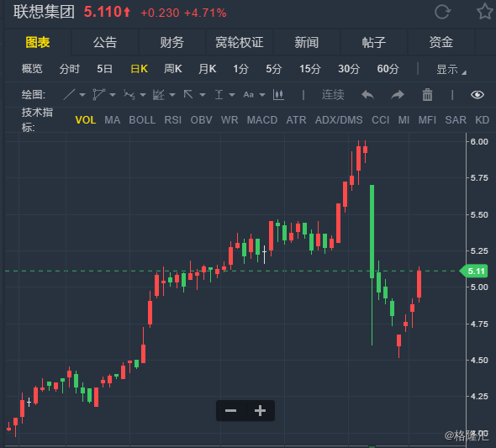Open the 公告 announcements tab
Image resolution: width=496 pixels, height=448 pixels.
[x=105, y=42]
